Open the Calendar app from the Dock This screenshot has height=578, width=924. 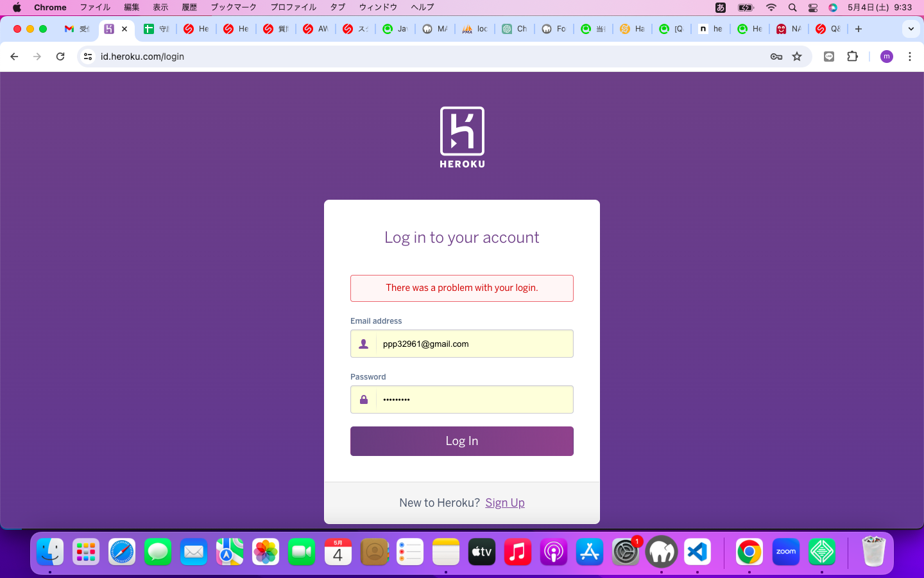[338, 551]
